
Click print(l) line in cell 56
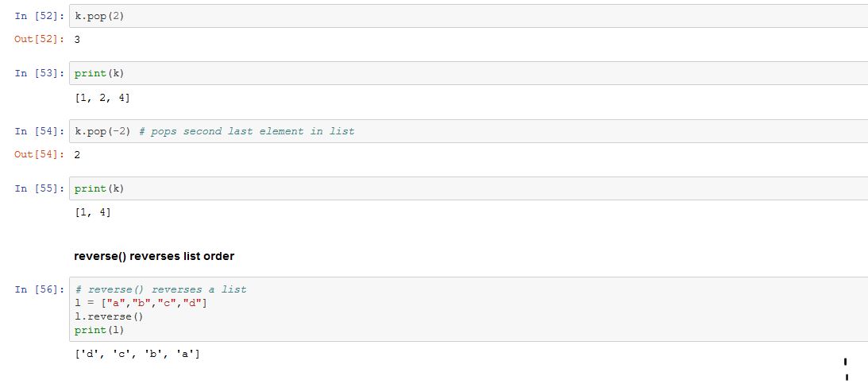tap(99, 330)
